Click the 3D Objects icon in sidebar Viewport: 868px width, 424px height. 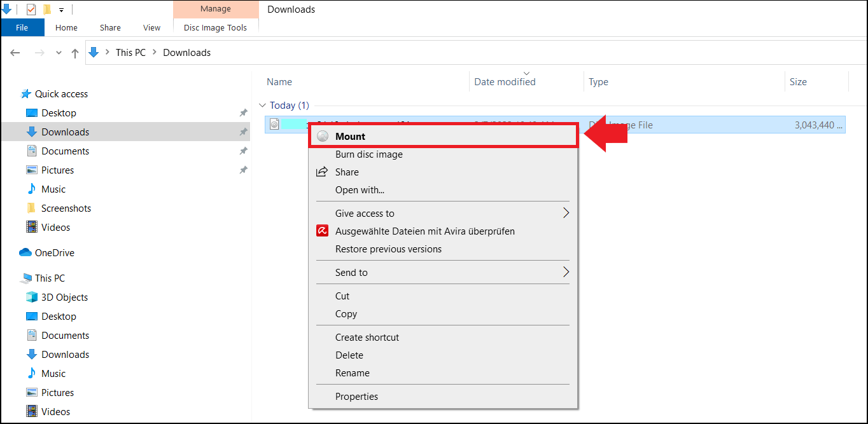pyautogui.click(x=32, y=297)
